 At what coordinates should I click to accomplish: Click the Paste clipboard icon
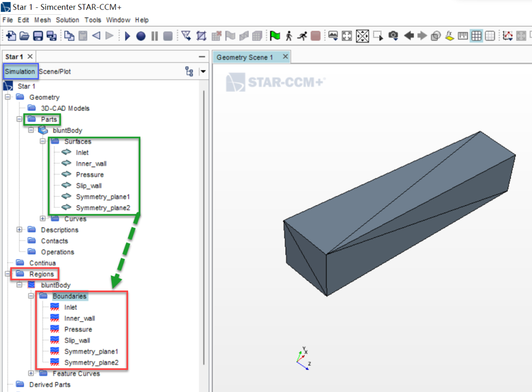pos(83,35)
